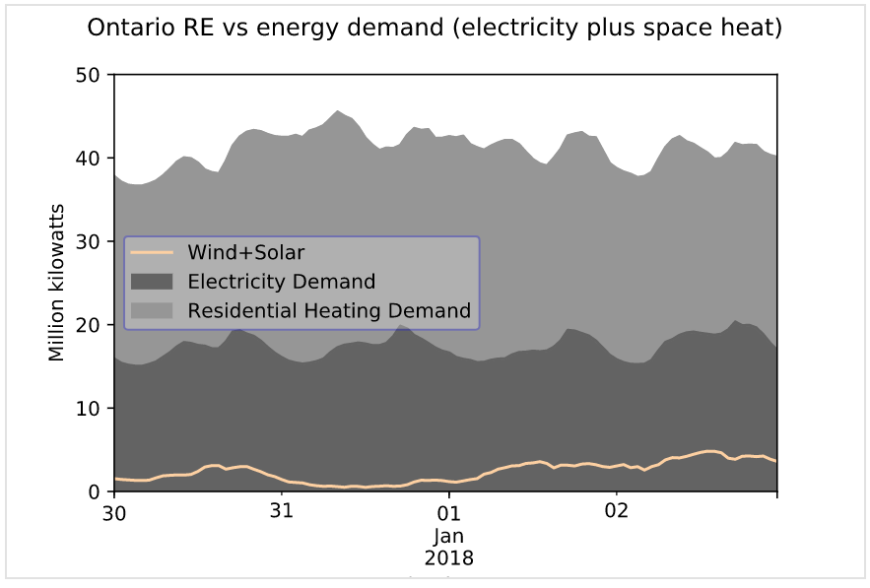This screenshot has height=588, width=870.
Task: Pick the Residential Heating Demand legend swatch
Action: 151,311
